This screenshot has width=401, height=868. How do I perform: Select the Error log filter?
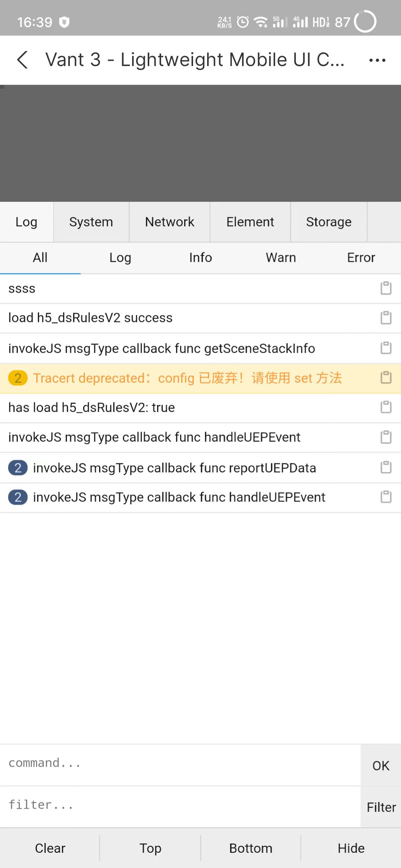(361, 257)
